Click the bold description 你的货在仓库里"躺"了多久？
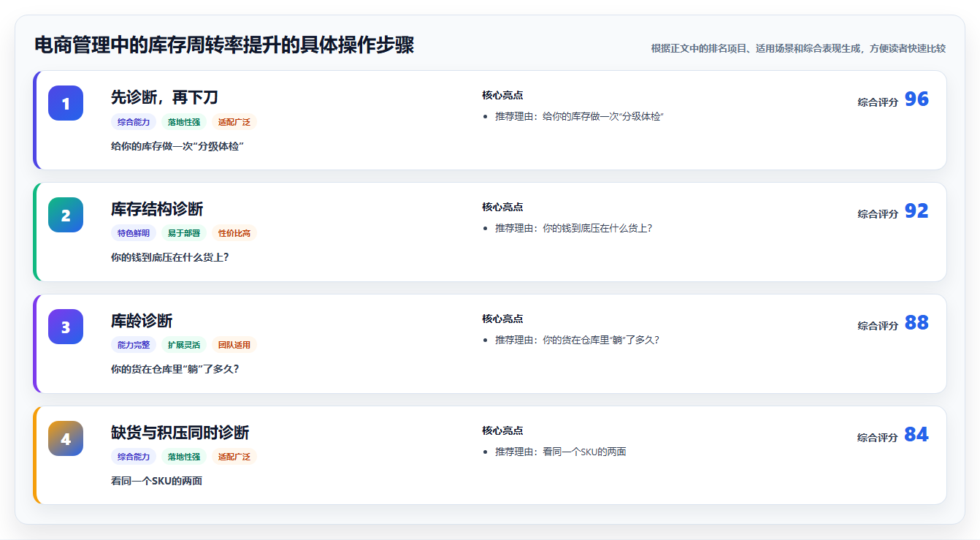 [x=175, y=369]
